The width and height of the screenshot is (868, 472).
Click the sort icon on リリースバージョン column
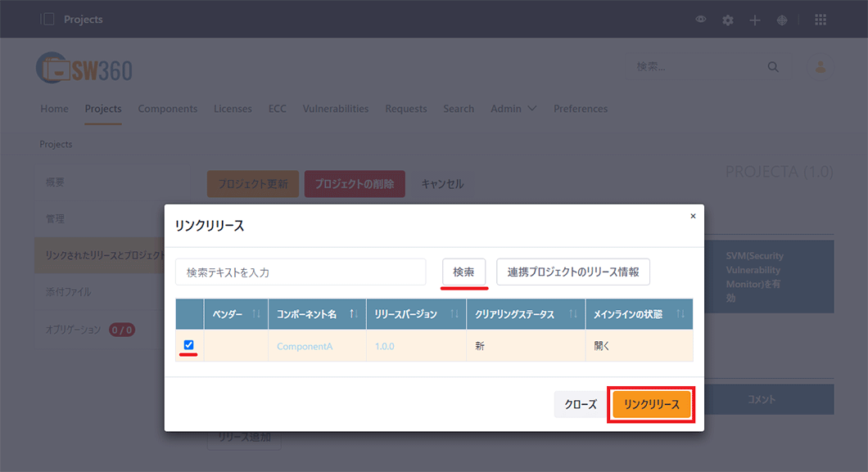pos(454,313)
